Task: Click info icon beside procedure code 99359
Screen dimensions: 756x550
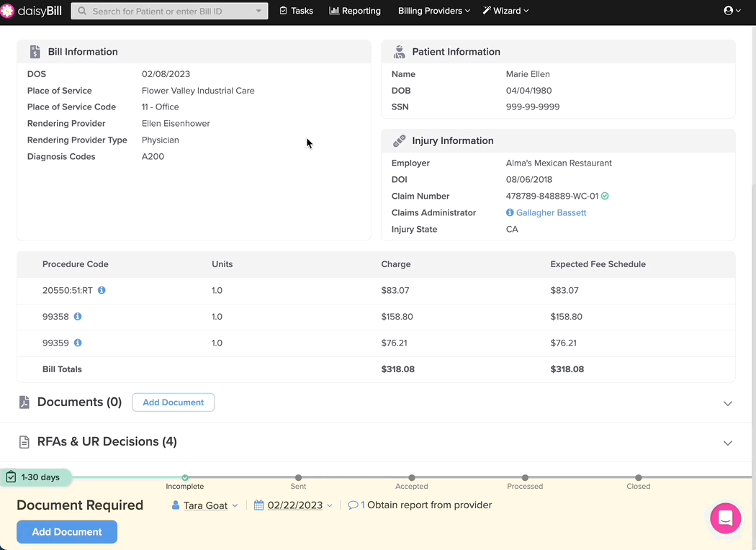Action: [x=78, y=343]
